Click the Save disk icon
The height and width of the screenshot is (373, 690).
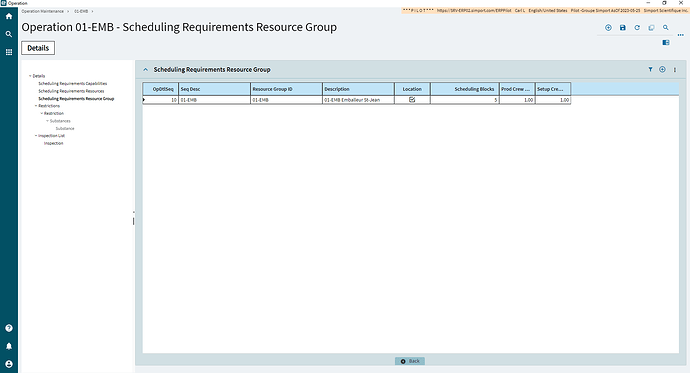pos(623,27)
